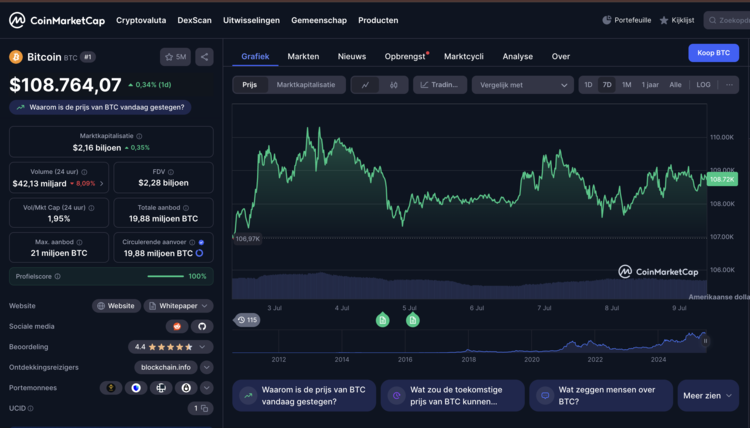Screen dimensions: 750x428
Task: Switch chart to Prijs
Action: click(x=250, y=85)
